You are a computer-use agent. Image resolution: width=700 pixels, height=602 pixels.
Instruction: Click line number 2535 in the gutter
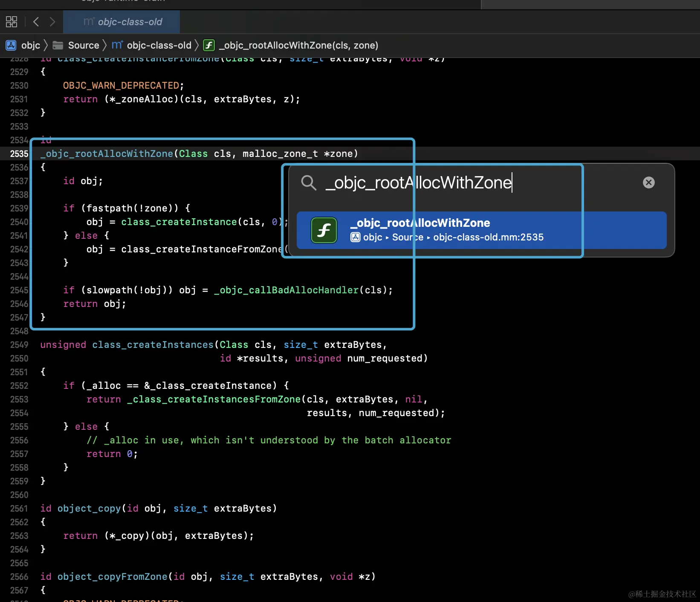[x=19, y=154]
